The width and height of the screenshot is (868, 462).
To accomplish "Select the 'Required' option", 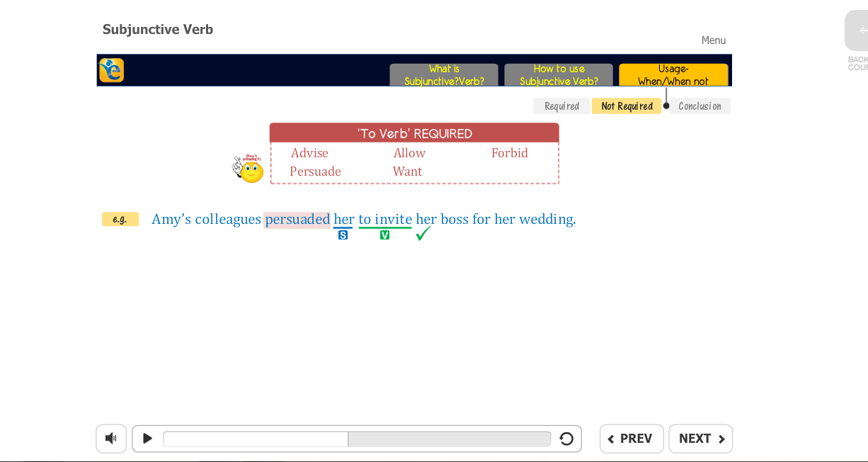I will pyautogui.click(x=561, y=106).
